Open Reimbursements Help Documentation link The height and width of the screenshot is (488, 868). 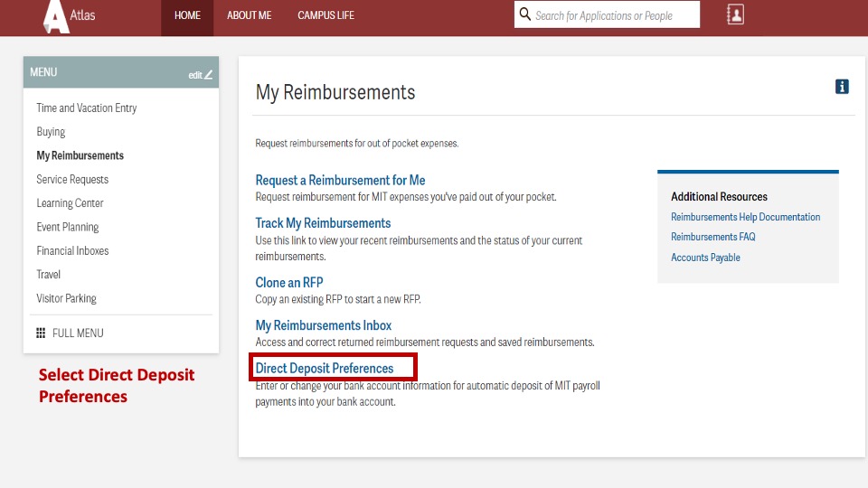tap(745, 217)
